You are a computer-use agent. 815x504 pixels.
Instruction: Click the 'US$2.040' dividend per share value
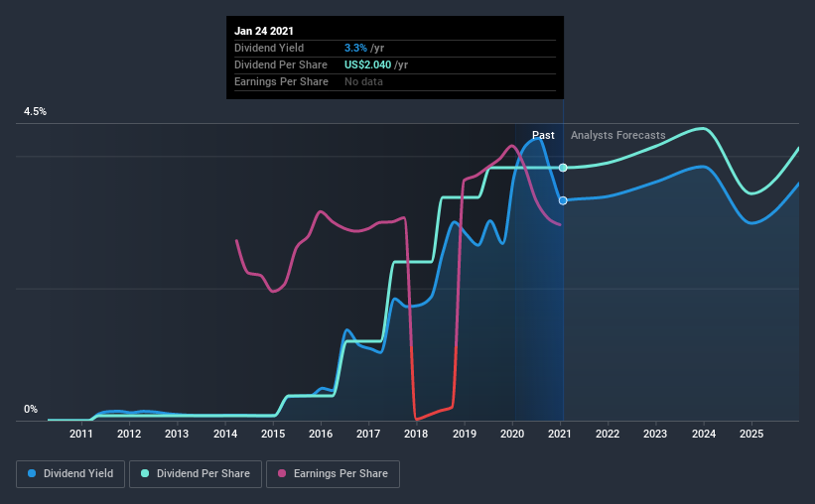pos(367,64)
